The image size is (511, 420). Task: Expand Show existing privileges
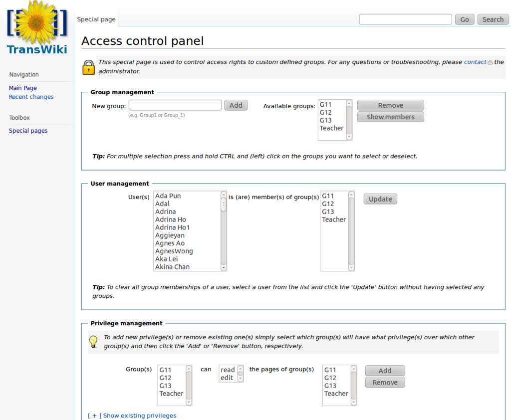point(132,416)
